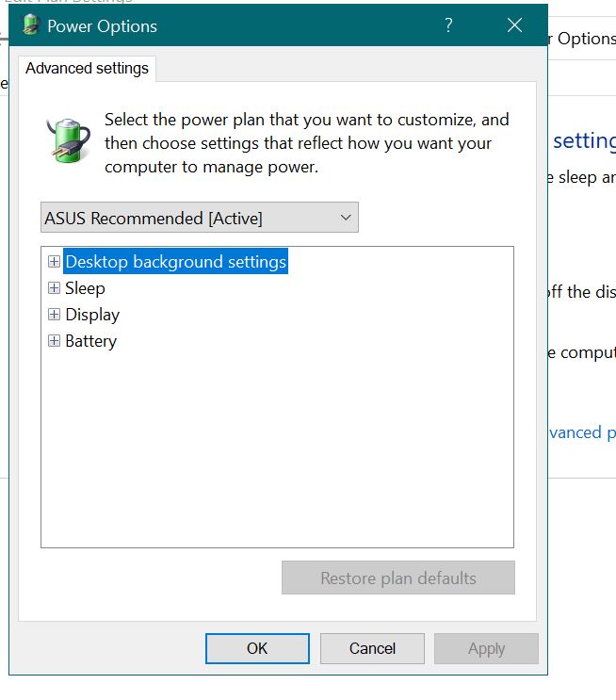The image size is (616, 700).
Task: Select Desktop background settings item
Action: [x=175, y=262]
